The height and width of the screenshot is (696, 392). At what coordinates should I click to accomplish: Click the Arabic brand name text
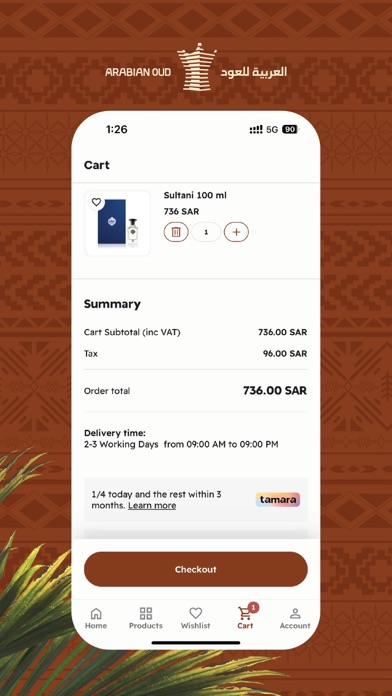pyautogui.click(x=254, y=71)
